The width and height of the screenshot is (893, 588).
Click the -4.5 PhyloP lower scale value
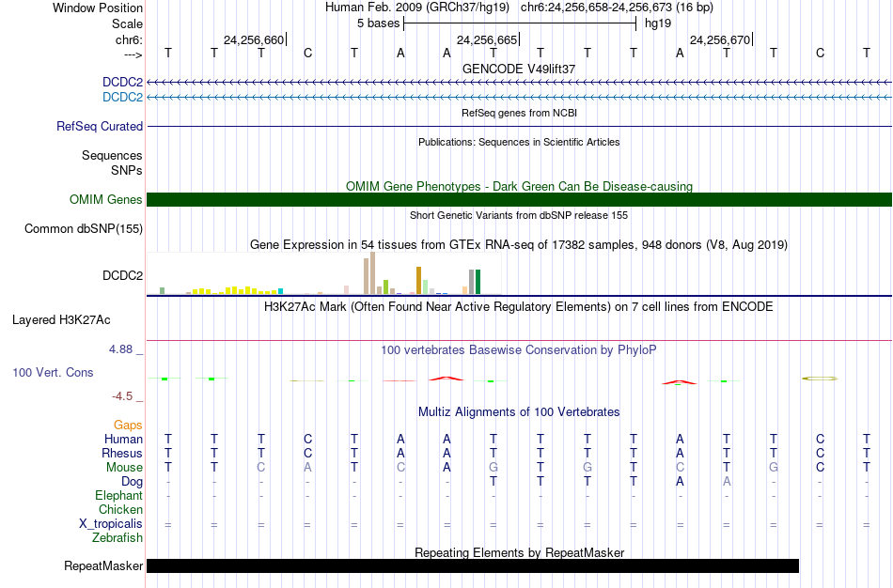(x=122, y=396)
